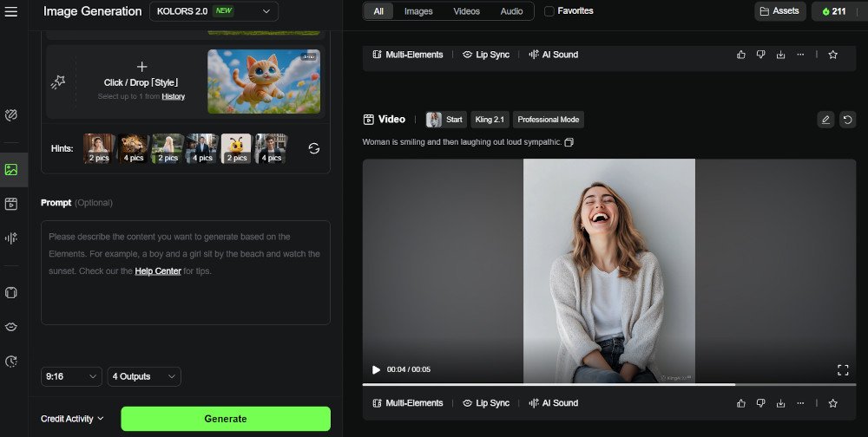Open the Assets button
The width and height of the screenshot is (868, 437).
pos(780,11)
